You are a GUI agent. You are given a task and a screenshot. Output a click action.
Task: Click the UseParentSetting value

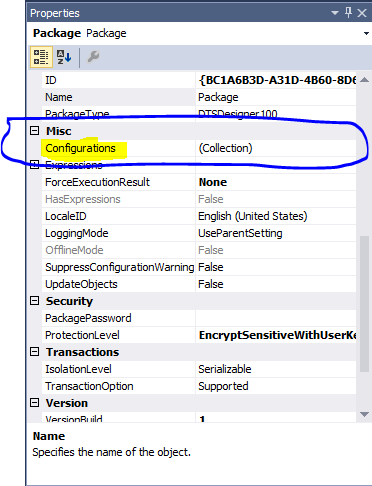(x=240, y=233)
